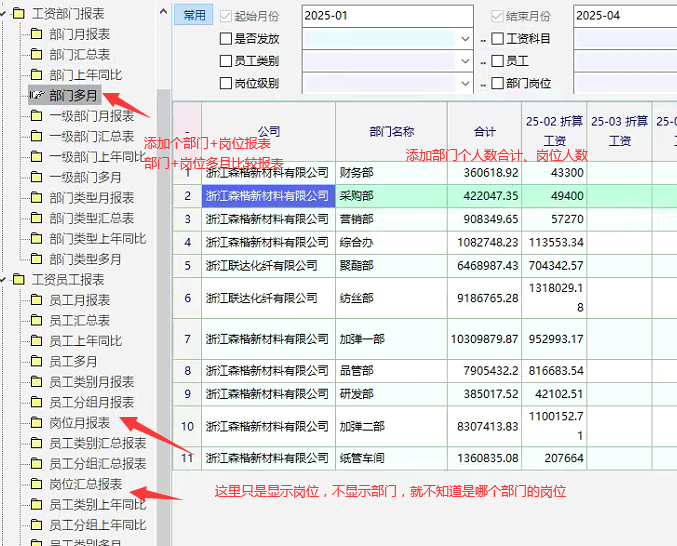The image size is (677, 546).
Task: Enable the 员工类别 filter checkbox
Action: [226, 61]
